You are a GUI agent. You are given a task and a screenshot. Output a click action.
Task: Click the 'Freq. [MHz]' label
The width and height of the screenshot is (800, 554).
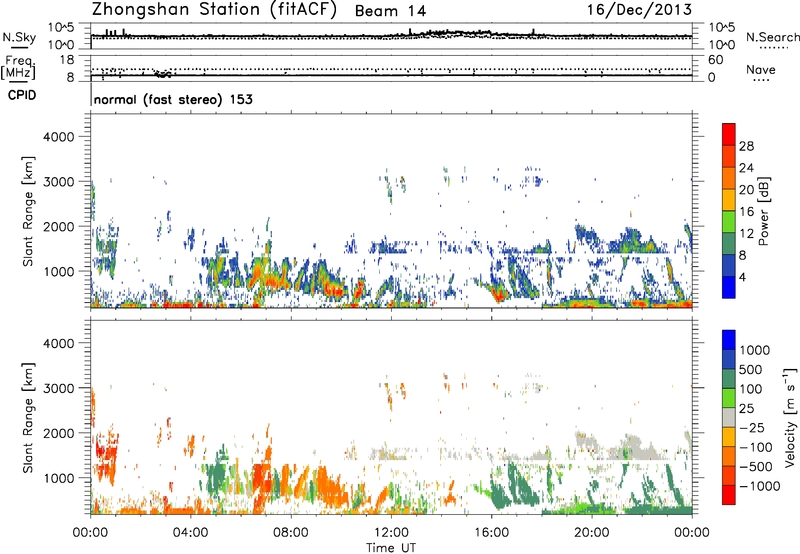coord(18,67)
